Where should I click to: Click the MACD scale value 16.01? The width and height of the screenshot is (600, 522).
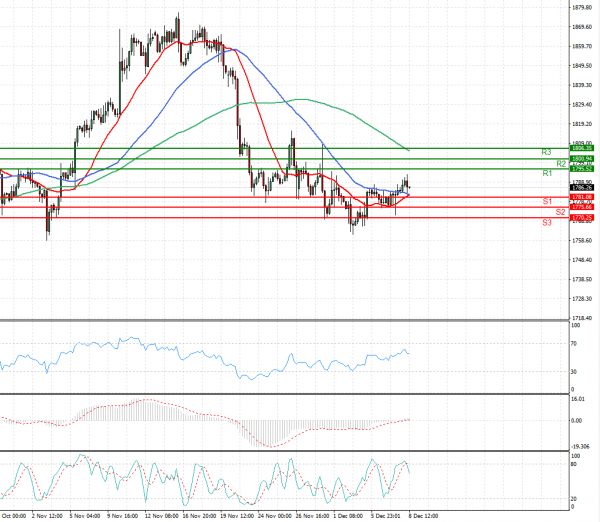[578, 399]
